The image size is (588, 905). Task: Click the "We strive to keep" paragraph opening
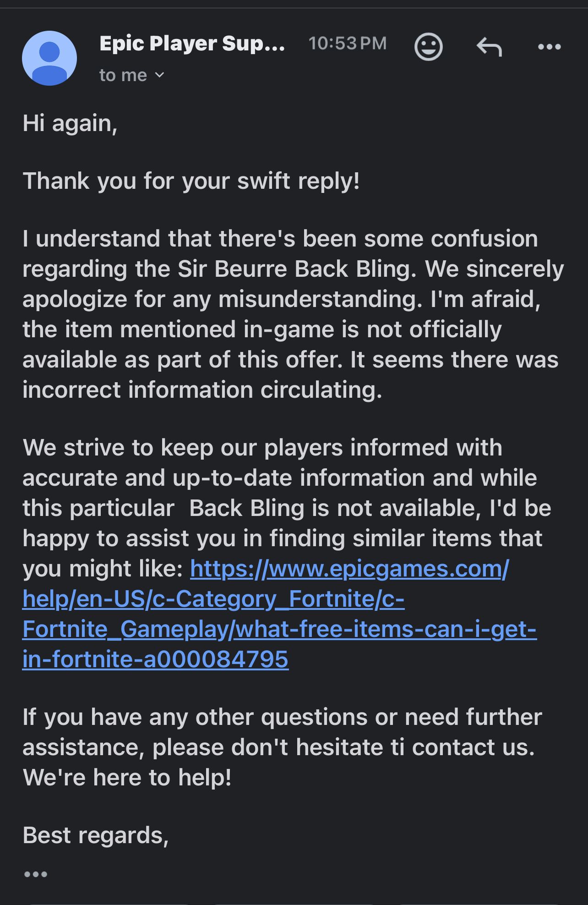(x=118, y=448)
